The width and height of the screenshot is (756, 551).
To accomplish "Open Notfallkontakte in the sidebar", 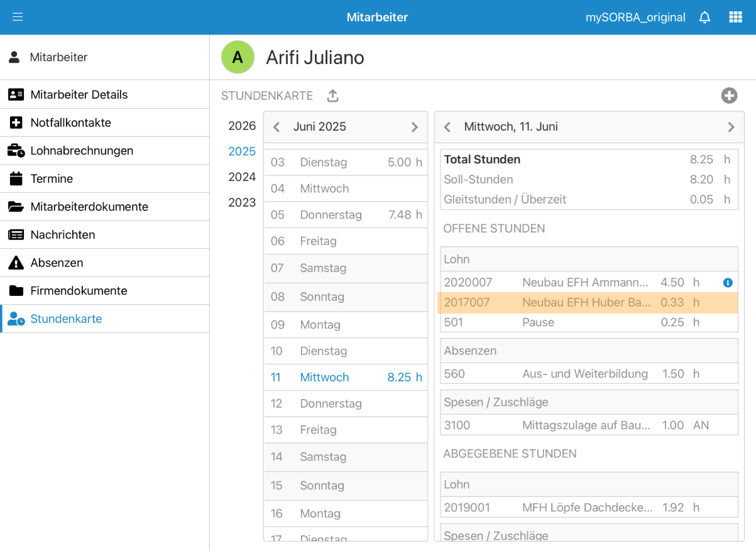I will [x=70, y=123].
